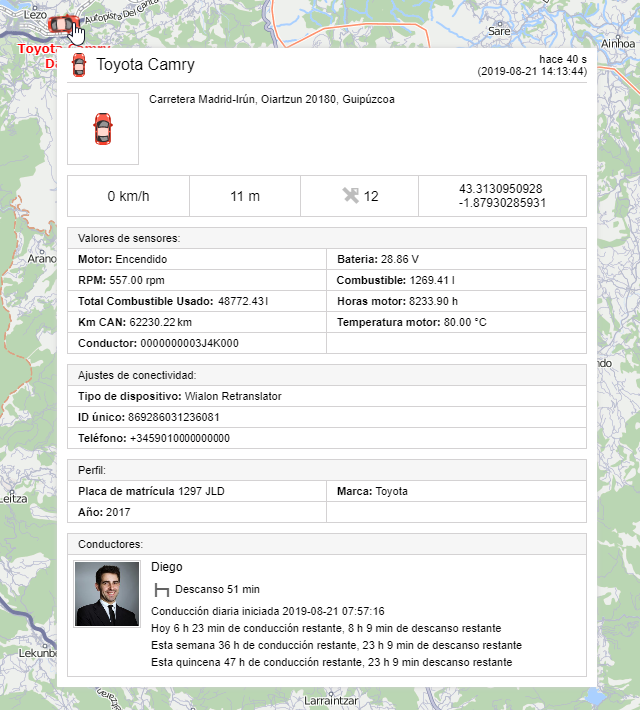Click the Leitza town label on map
This screenshot has width=640, height=710.
point(14,499)
